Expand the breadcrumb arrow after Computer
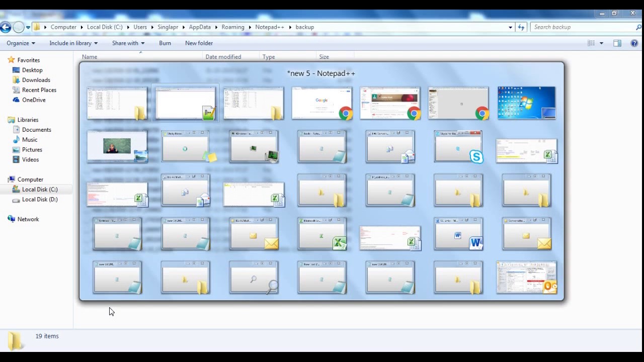Image resolution: width=644 pixels, height=362 pixels. pos(82,27)
